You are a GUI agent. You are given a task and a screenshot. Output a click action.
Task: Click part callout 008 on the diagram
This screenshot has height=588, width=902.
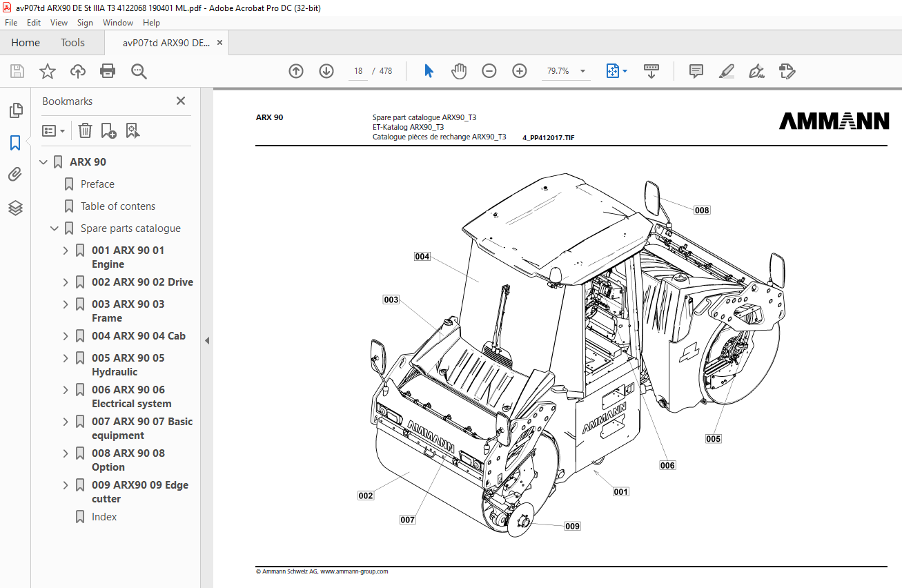pos(702,210)
